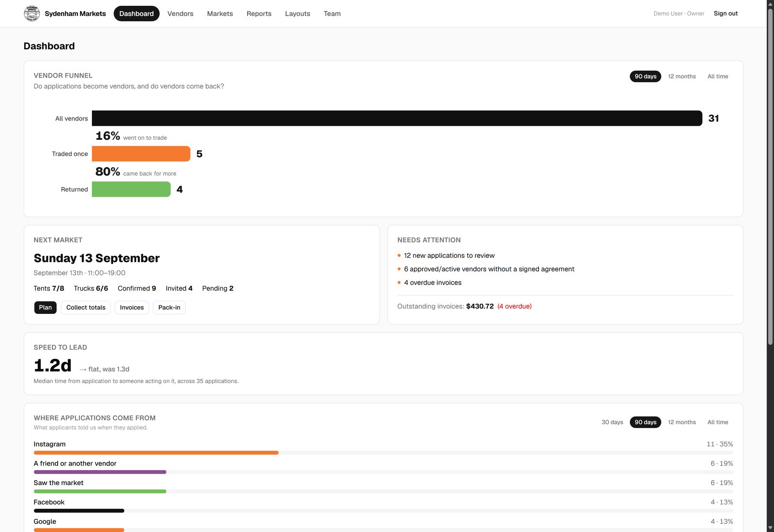Click the purple friend or vendor bar

pos(100,472)
